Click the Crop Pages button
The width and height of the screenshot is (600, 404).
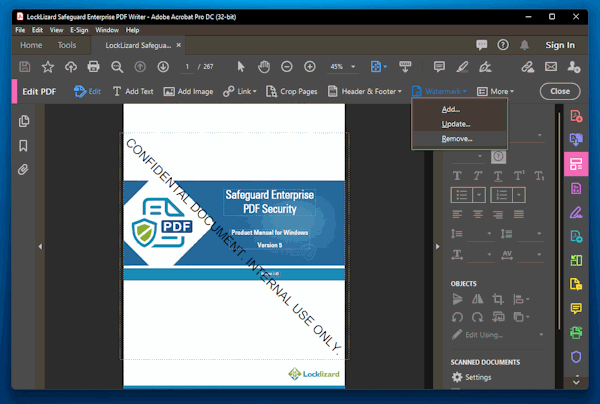tap(292, 91)
